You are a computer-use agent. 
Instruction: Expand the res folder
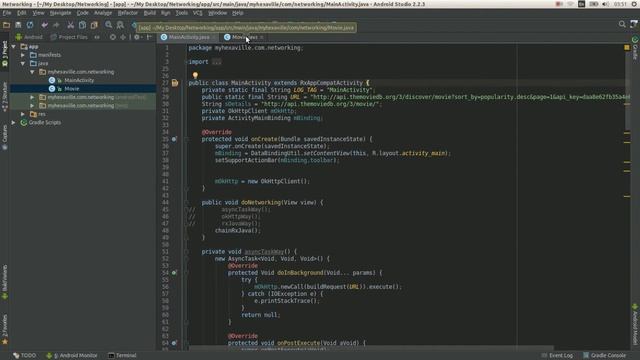23,114
